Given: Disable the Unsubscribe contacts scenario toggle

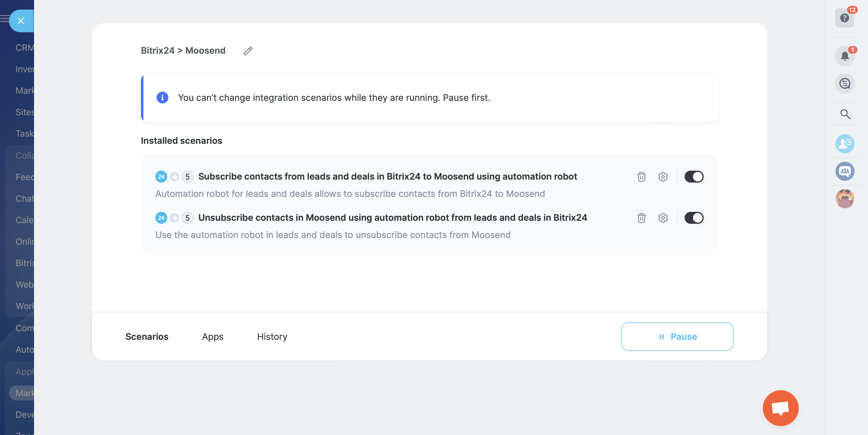Looking at the screenshot, I should (x=694, y=218).
